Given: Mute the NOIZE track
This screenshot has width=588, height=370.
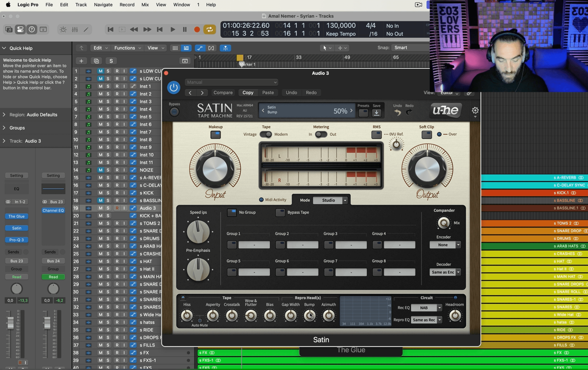Looking at the screenshot, I should [100, 170].
